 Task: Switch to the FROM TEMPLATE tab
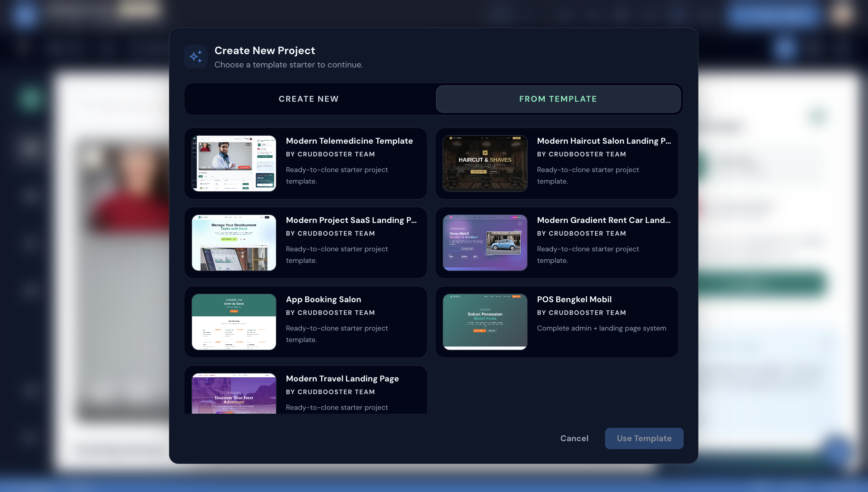pyautogui.click(x=558, y=99)
